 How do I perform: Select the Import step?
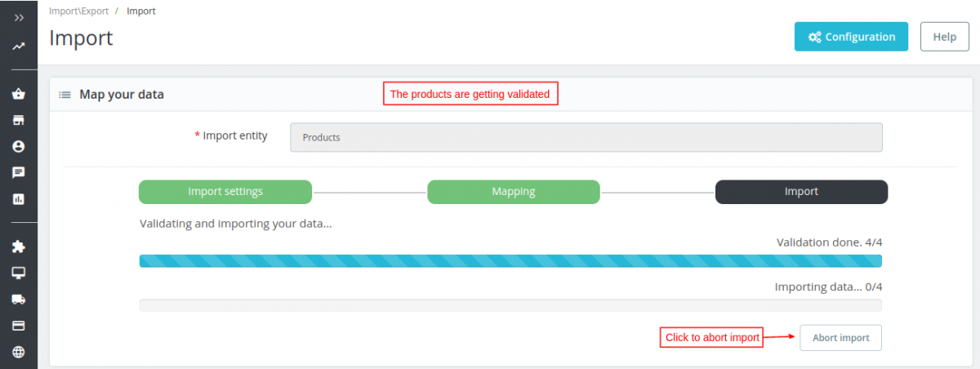pos(801,192)
